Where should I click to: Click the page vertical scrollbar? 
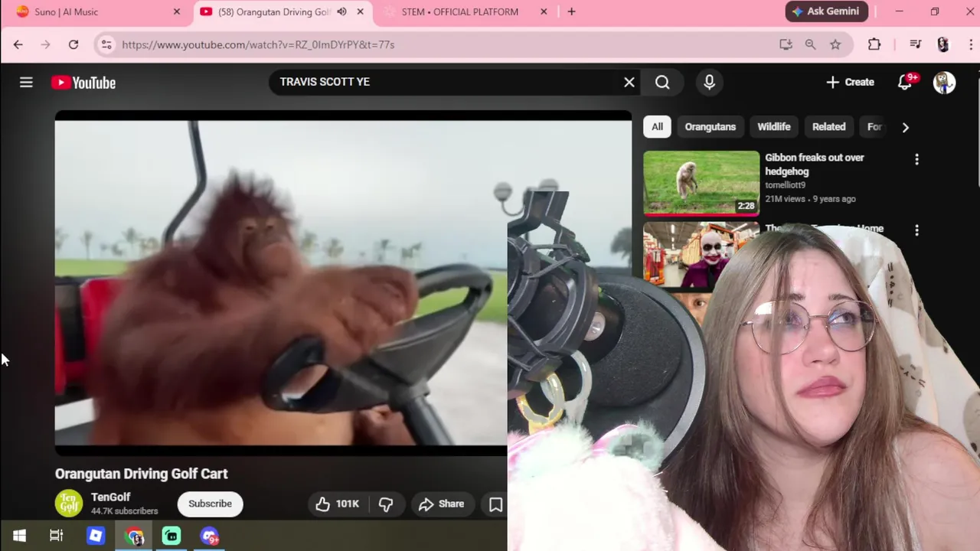(x=977, y=128)
